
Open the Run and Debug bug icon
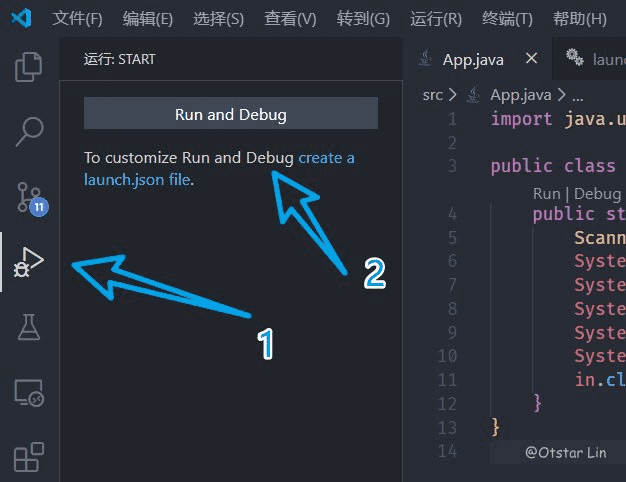point(29,262)
